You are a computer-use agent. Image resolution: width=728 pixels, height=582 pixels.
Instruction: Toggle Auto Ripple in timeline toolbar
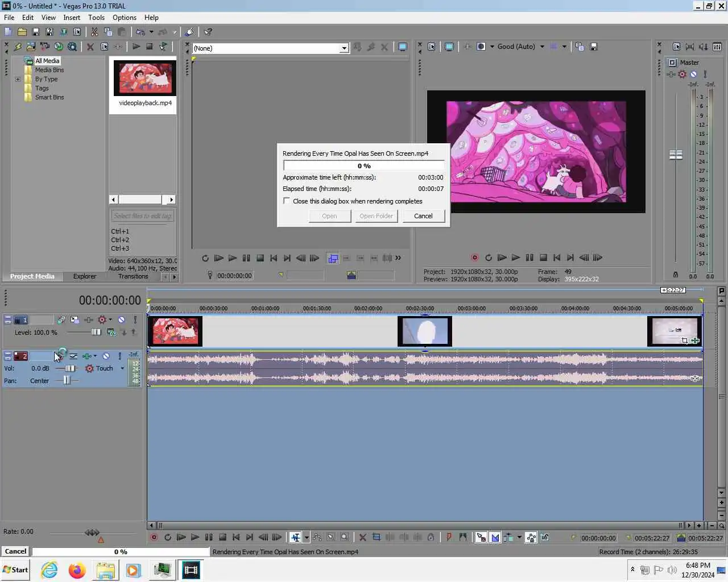click(x=508, y=537)
